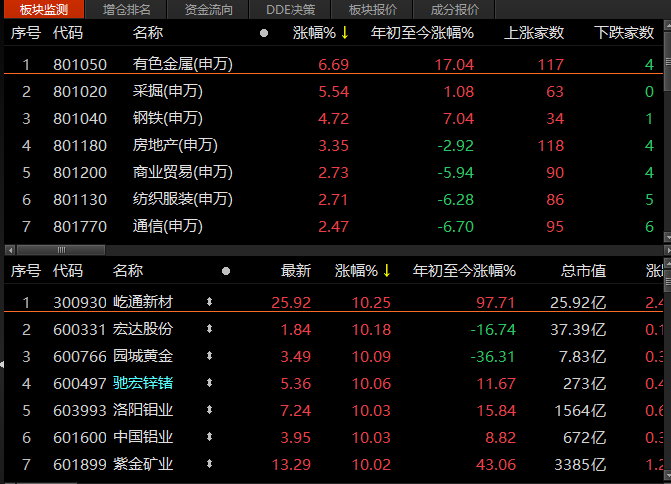671x484 pixels.
Task: Click the marker icon for 紫金矿业
Action: coord(209,464)
